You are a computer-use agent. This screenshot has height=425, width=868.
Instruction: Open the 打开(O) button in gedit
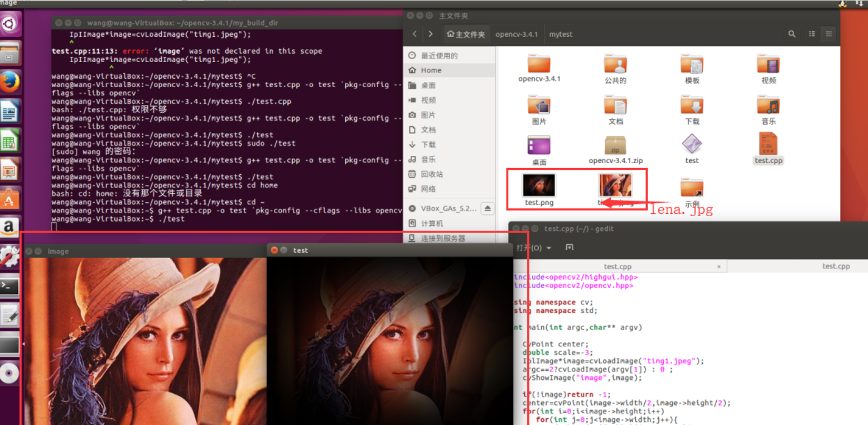528,247
